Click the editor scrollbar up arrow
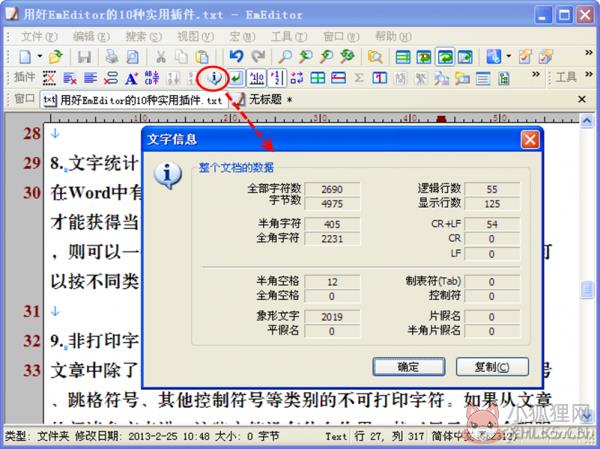Viewport: 600px width, 449px height. pyautogui.click(x=587, y=121)
